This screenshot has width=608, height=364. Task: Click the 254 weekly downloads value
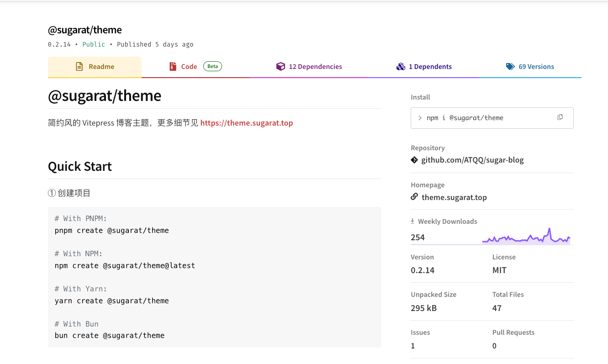pyautogui.click(x=418, y=237)
